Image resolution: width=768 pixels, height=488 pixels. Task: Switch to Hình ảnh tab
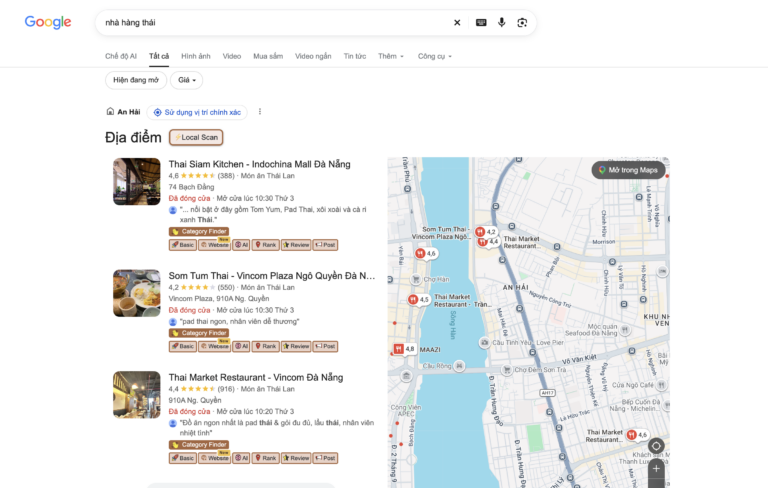tap(196, 56)
